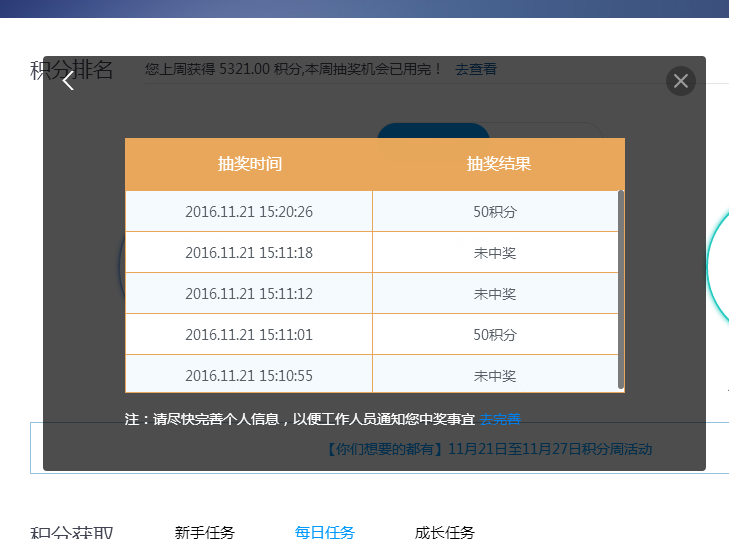Click the 抽奖时间 column header
Viewport: 729px width, 539px height.
(x=249, y=164)
